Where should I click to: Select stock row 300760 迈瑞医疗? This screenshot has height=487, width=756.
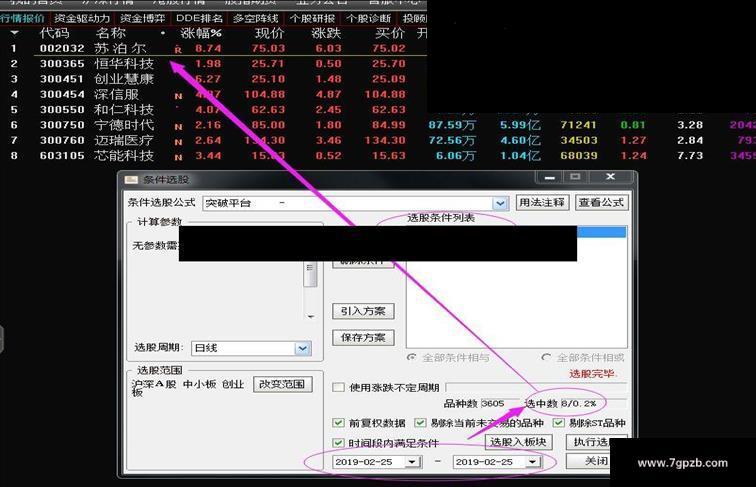[x=378, y=141]
